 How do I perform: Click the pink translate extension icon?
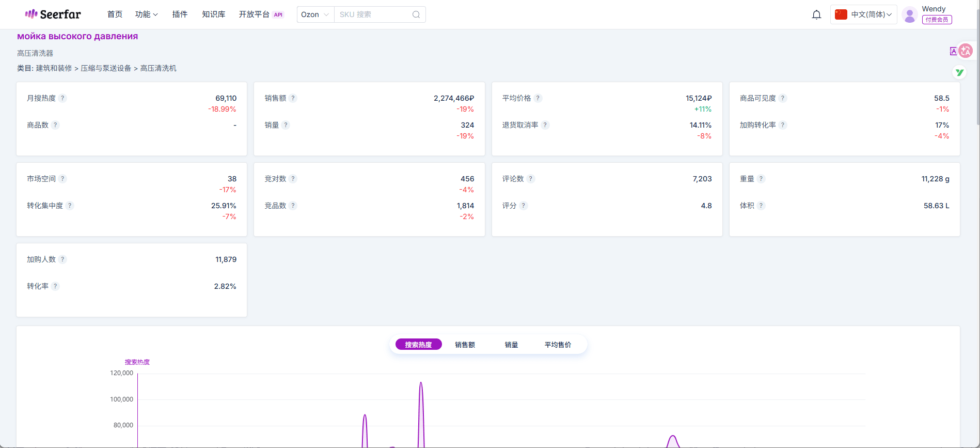point(966,51)
